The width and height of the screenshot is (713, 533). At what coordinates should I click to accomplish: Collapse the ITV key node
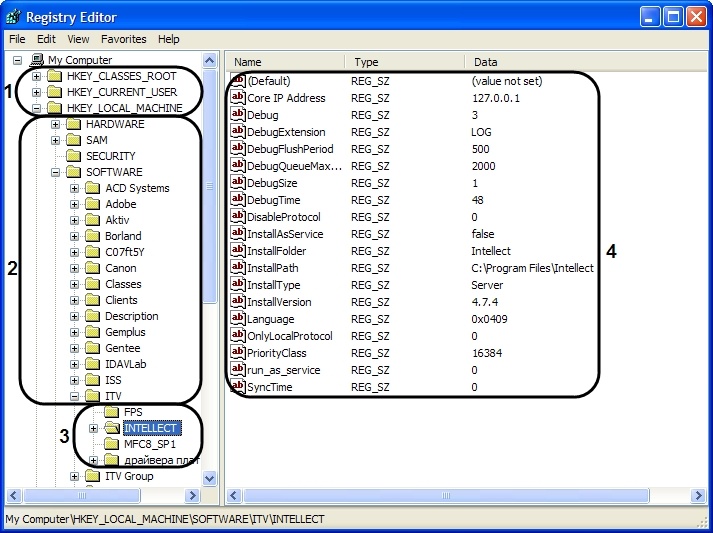(x=75, y=396)
